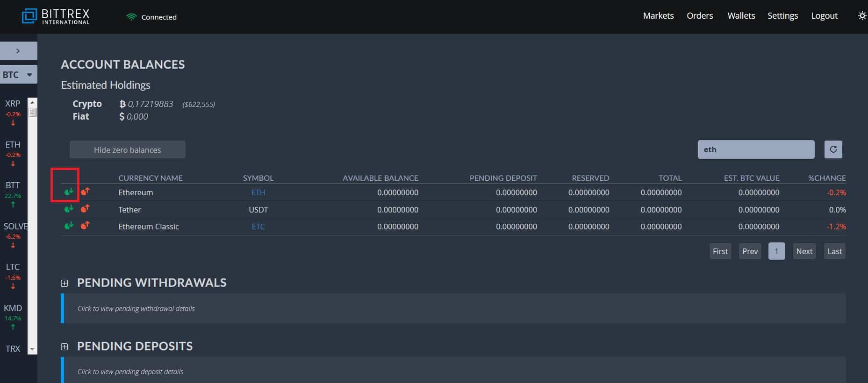868x383 pixels.
Task: Click the -0.2% change in Ethereum row
Action: 836,192
